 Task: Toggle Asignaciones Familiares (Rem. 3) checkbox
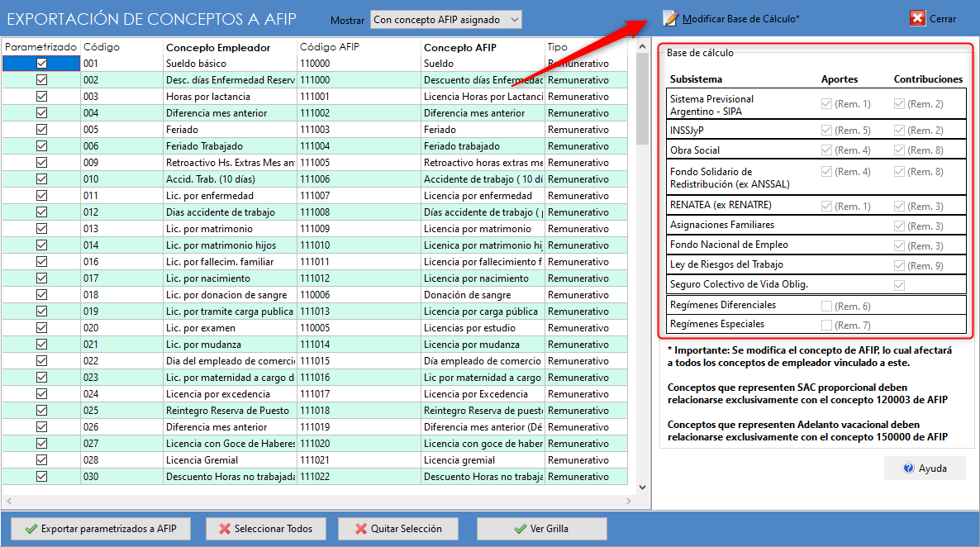point(899,226)
